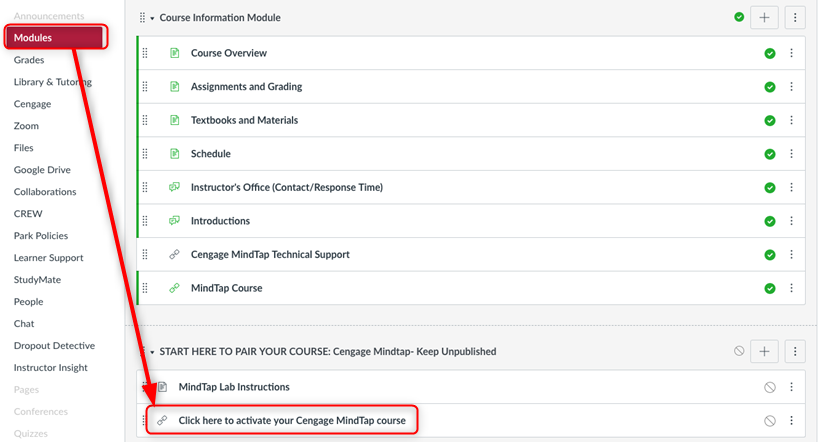
Task: Open Zoom in the course menu
Action: click(x=26, y=126)
